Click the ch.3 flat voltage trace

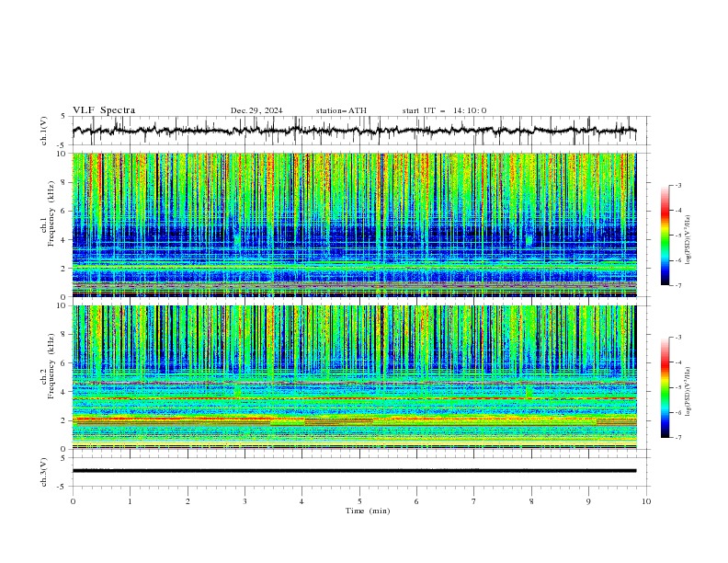[x=354, y=471]
